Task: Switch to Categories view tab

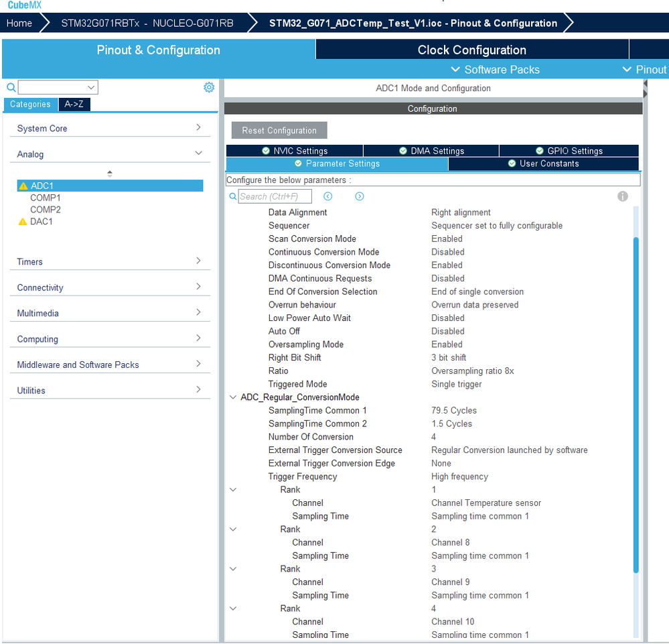Action: tap(30, 104)
